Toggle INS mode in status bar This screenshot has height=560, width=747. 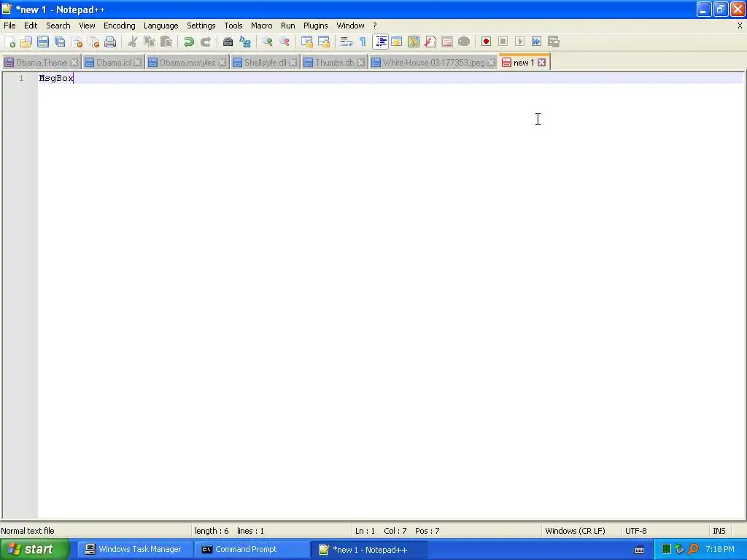719,531
